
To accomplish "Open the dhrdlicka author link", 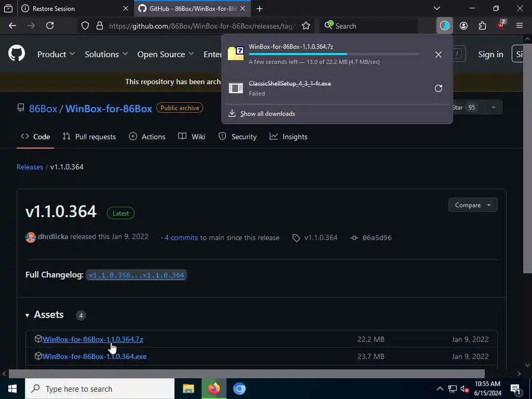I will [x=53, y=236].
